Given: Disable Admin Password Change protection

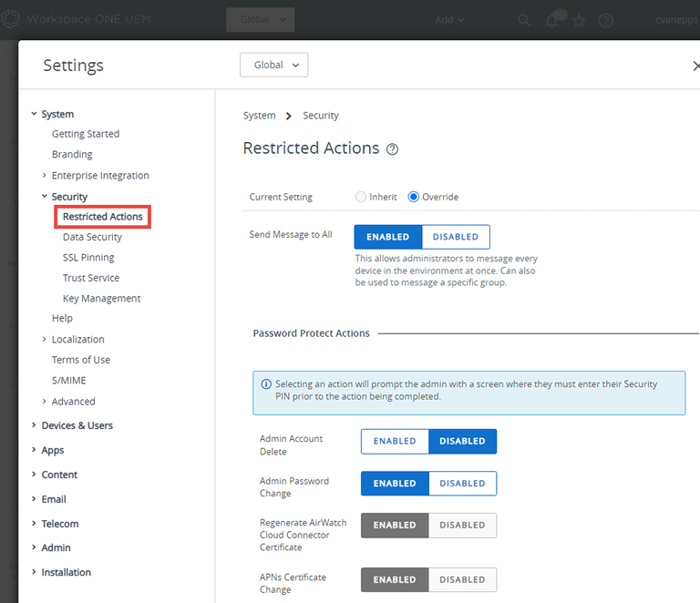Looking at the screenshot, I should [x=462, y=484].
